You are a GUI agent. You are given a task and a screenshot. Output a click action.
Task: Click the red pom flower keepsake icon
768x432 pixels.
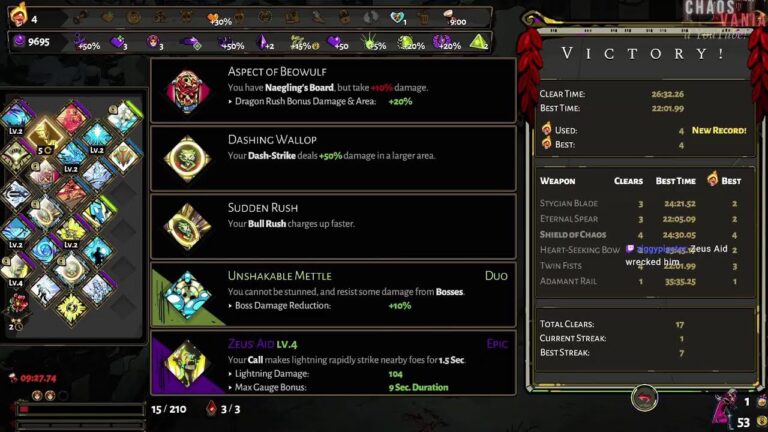pos(18,304)
